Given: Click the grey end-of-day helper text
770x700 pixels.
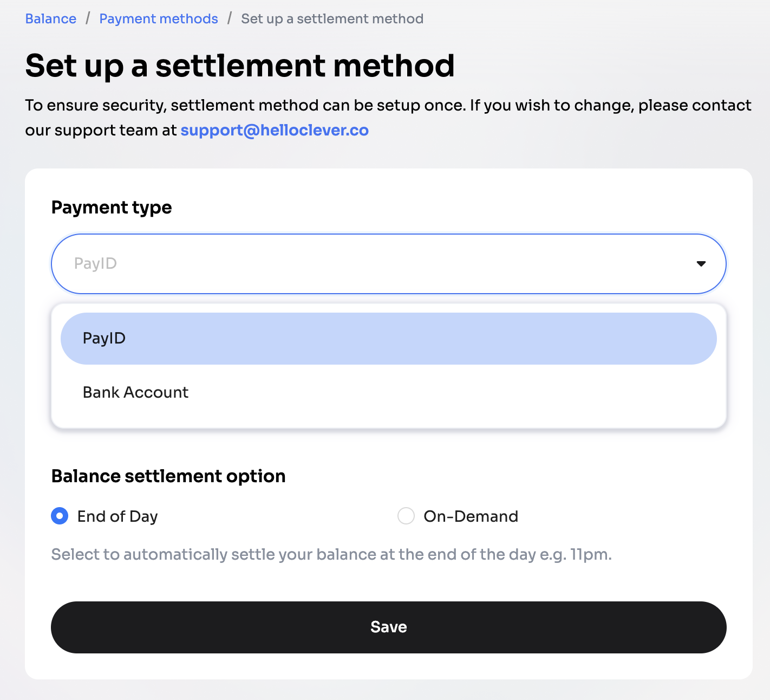Looking at the screenshot, I should coord(331,555).
